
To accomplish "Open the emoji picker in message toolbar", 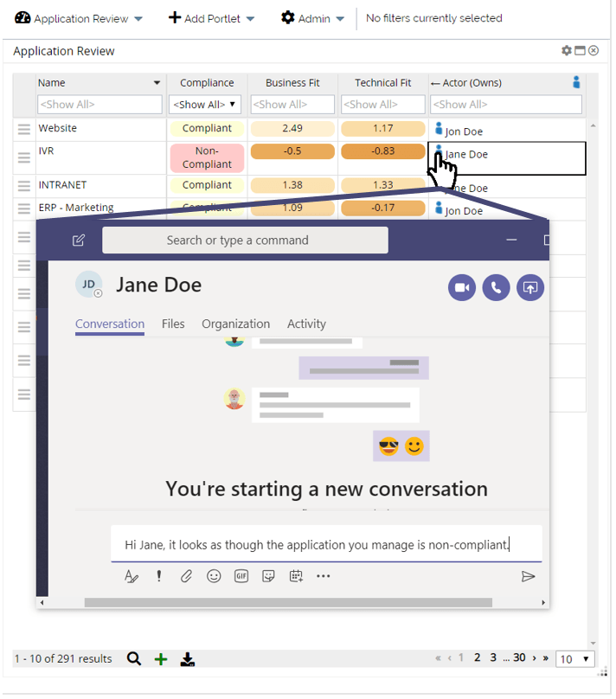I will 214,576.
